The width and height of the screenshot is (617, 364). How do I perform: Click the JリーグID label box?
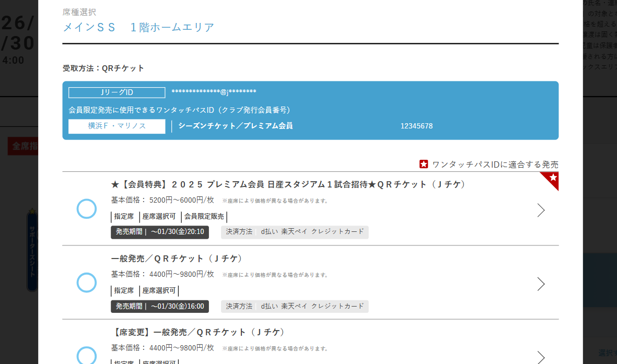point(117,92)
